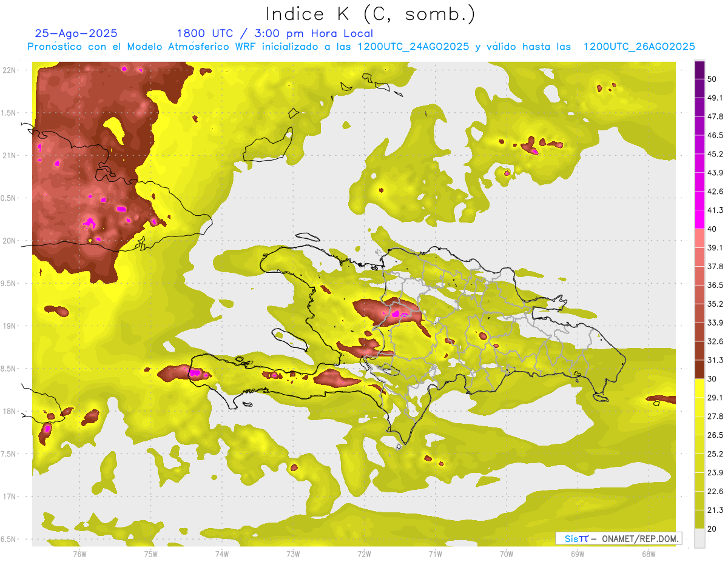This screenshot has height=562, width=728.
Task: Pick the olive swatch between 20 and 21.3
Action: click(x=699, y=519)
